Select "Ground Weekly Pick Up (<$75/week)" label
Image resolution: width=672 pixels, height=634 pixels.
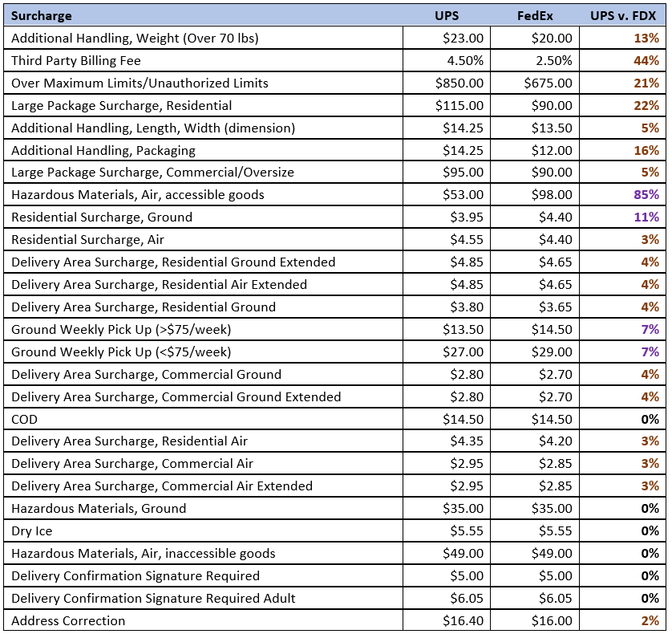tap(121, 352)
